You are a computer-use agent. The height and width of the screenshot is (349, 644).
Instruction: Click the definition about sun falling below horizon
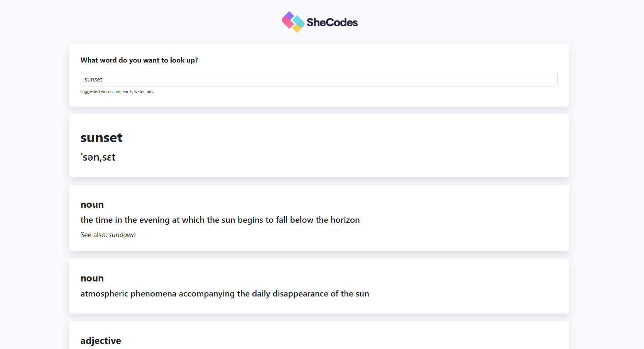click(220, 220)
